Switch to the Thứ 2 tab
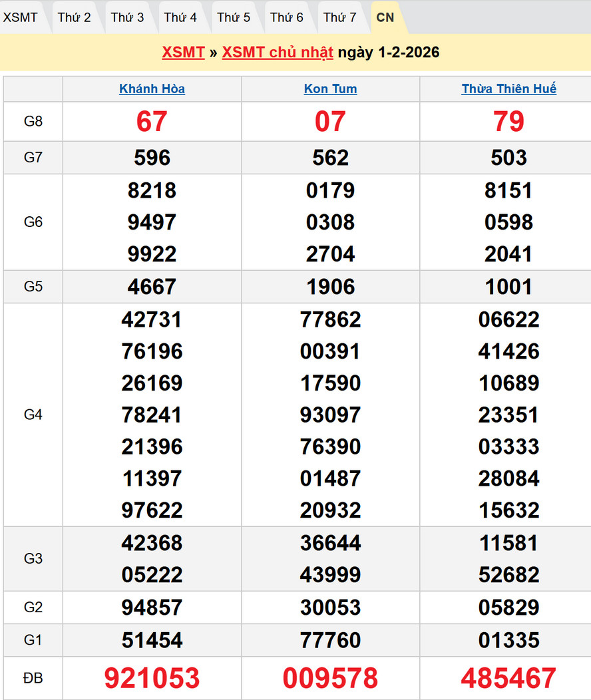 pos(74,17)
